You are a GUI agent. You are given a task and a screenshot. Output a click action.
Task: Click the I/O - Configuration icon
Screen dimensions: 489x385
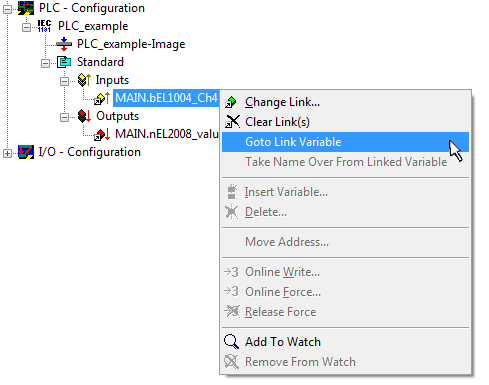point(26,152)
